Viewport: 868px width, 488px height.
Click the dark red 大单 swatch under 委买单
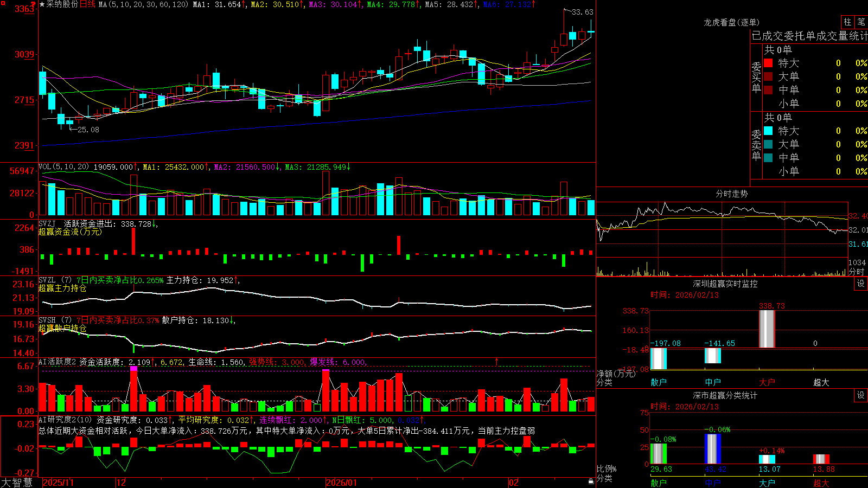768,76
